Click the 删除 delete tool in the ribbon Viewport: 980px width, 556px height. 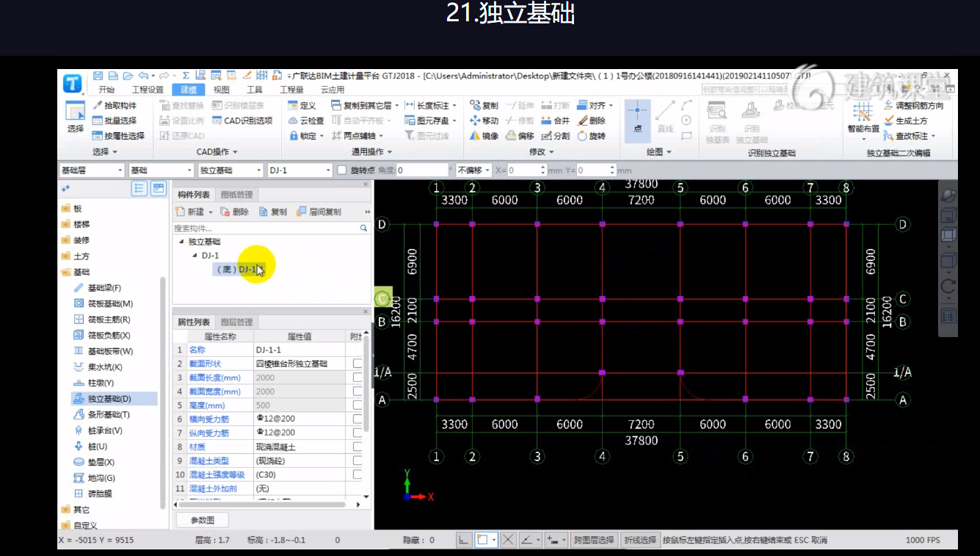point(591,120)
